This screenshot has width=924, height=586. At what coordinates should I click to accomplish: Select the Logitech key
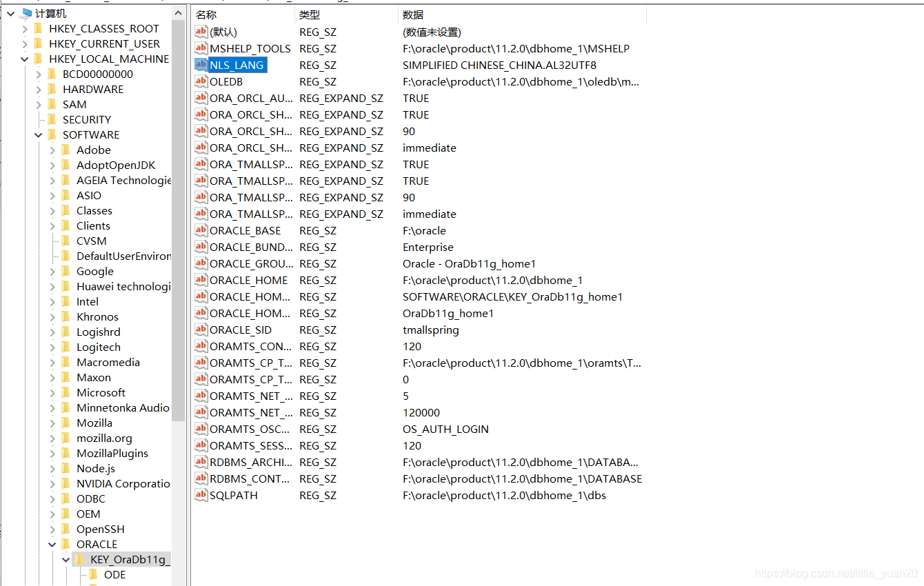tap(99, 347)
